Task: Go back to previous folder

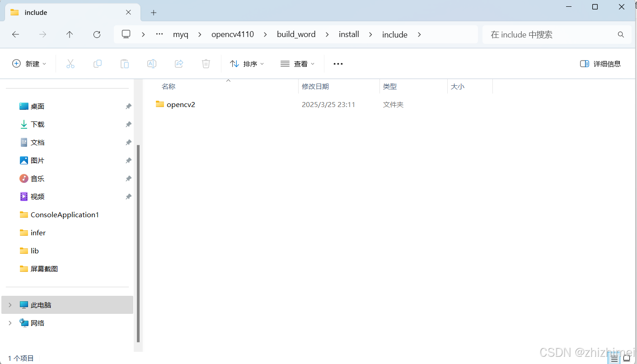Action: click(15, 34)
